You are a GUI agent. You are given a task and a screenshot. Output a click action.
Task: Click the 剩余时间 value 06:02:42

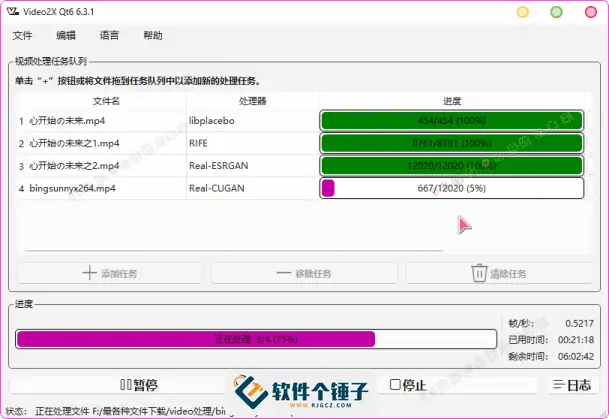pyautogui.click(x=576, y=356)
